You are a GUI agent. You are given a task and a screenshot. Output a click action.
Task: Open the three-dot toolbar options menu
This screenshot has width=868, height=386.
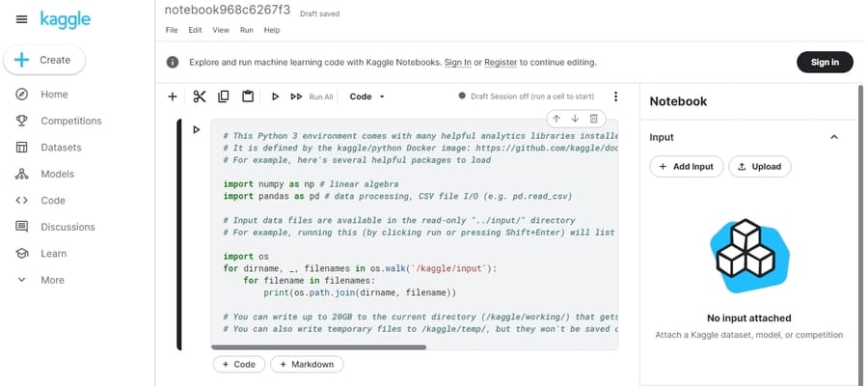point(615,96)
